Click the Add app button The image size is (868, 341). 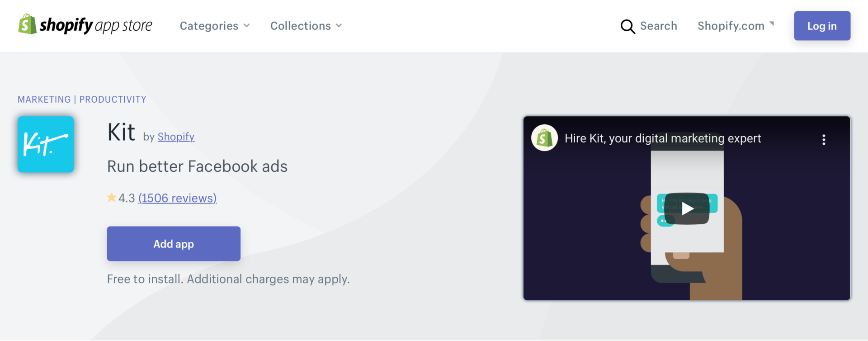tap(174, 244)
